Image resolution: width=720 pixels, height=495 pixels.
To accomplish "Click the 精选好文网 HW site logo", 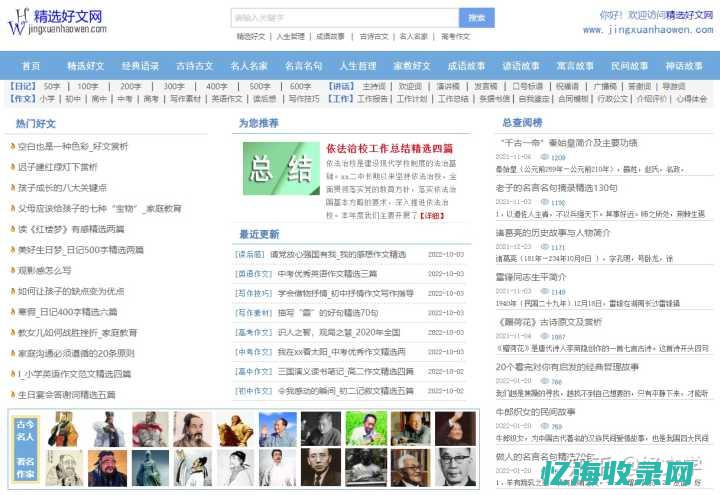I will tap(57, 22).
